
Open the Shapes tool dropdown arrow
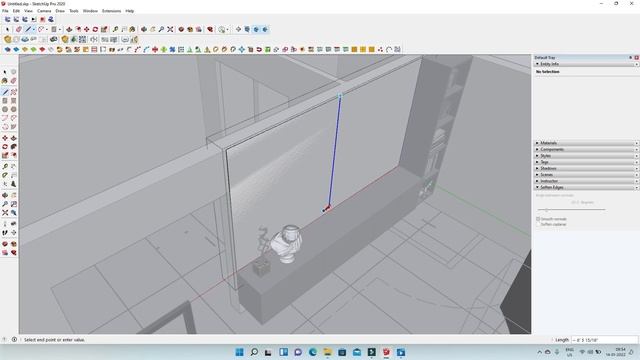tap(60, 29)
